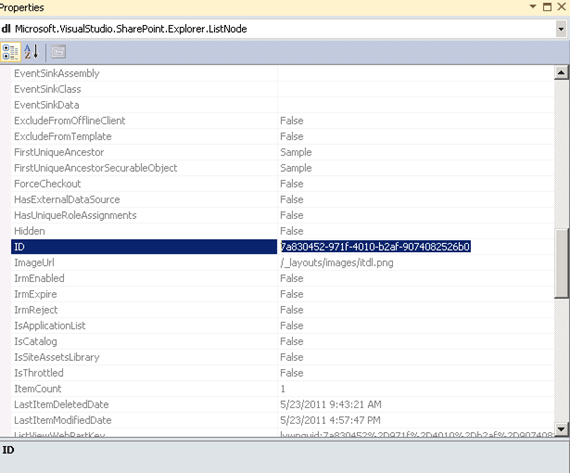This screenshot has width=570, height=473.
Task: Select the IrmEnabled property
Action: (39, 278)
